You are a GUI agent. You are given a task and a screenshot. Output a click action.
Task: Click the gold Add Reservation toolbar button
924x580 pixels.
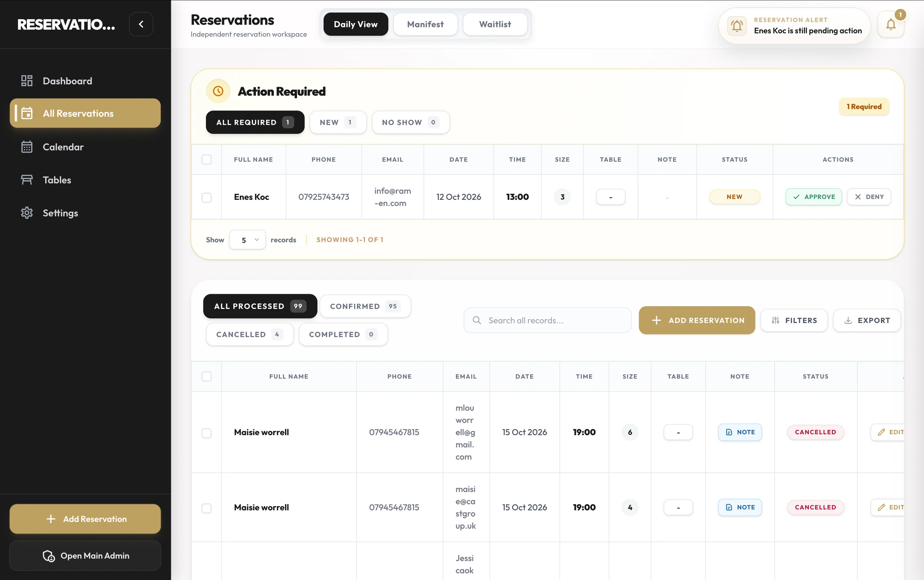pos(697,320)
